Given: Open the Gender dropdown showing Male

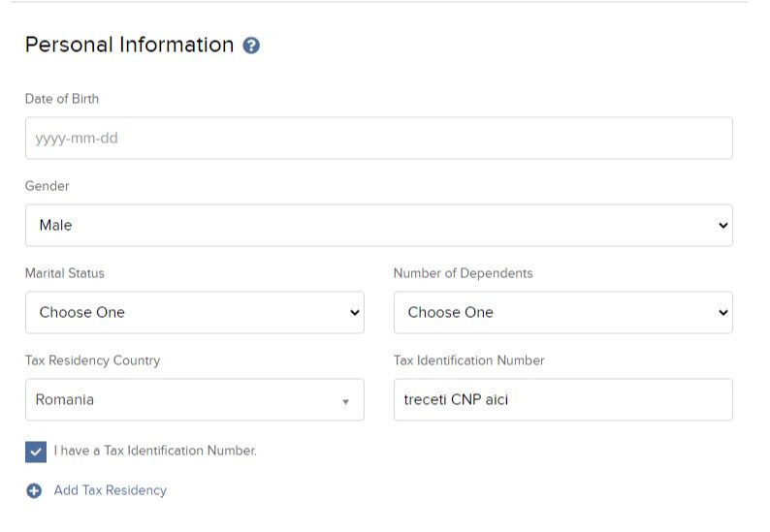Looking at the screenshot, I should click(x=379, y=225).
